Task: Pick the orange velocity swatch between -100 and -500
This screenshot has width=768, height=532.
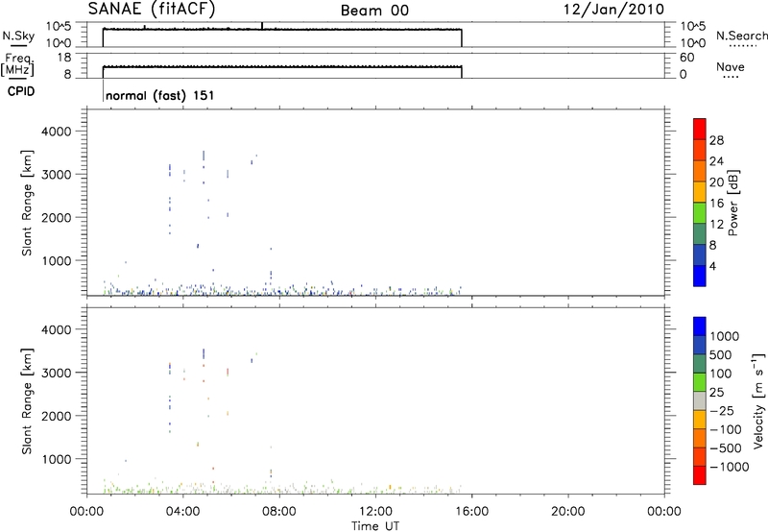Action: pos(700,438)
